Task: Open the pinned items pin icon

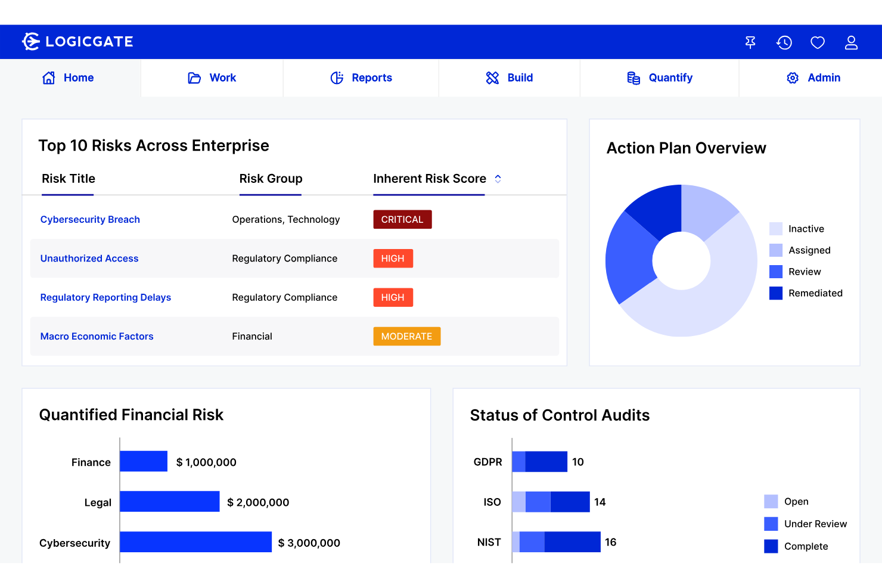Action: coord(750,42)
